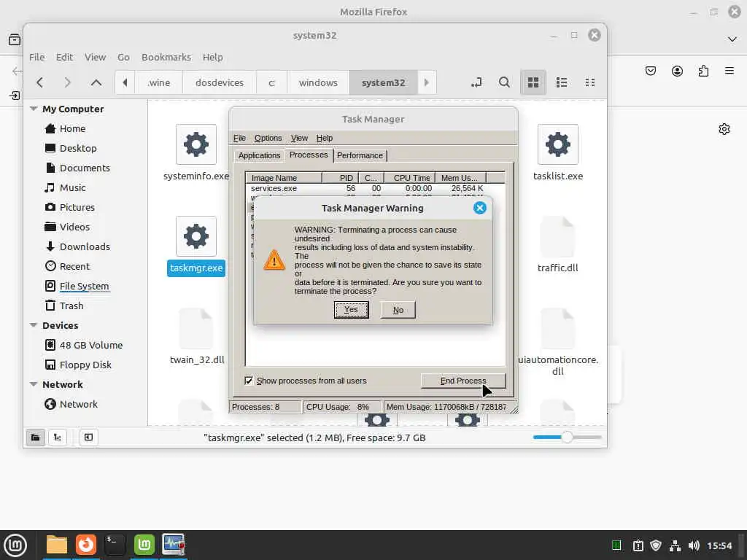Viewport: 747px width, 560px height.
Task: Open Task Manager File menu
Action: 239,138
